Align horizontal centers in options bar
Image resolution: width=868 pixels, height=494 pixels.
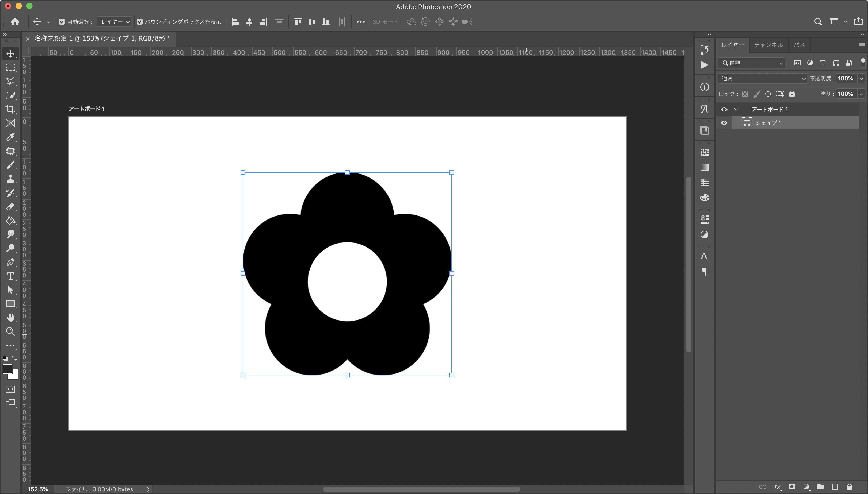[x=249, y=22]
